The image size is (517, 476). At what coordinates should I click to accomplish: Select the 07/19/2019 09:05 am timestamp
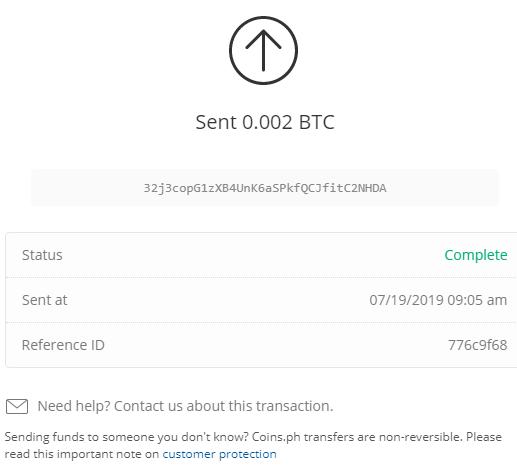pyautogui.click(x=438, y=300)
